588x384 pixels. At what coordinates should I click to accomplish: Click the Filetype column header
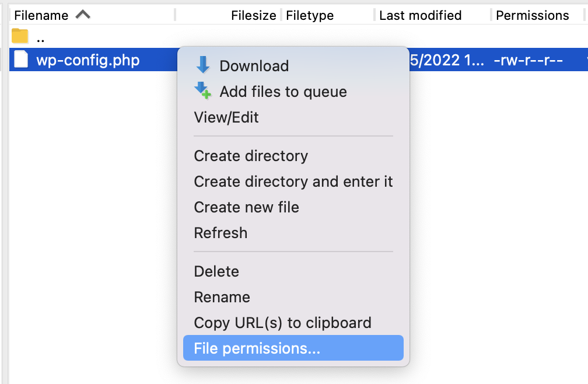pyautogui.click(x=310, y=15)
